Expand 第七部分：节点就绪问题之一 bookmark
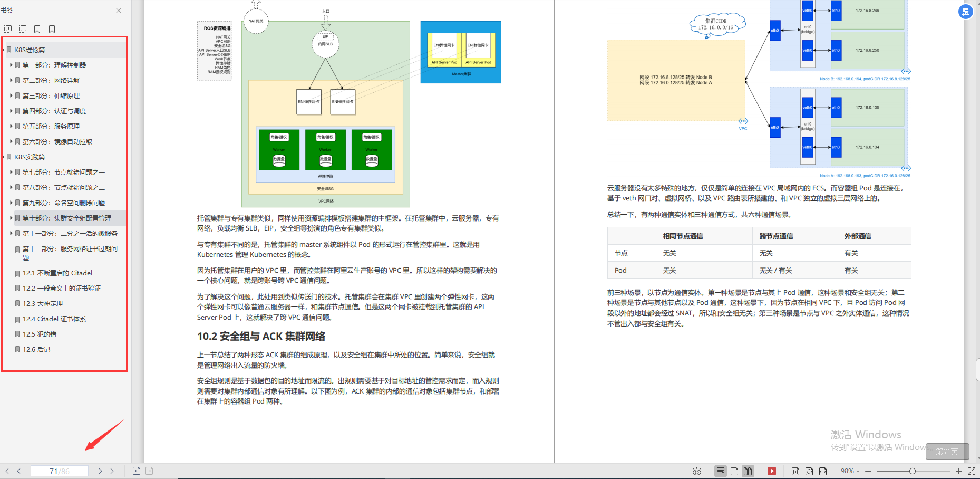This screenshot has height=479, width=980. pos(11,173)
